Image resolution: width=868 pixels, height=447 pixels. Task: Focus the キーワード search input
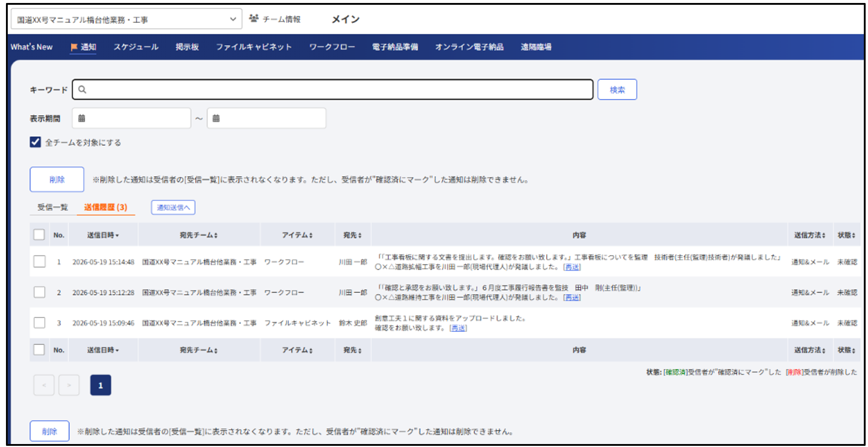(333, 89)
